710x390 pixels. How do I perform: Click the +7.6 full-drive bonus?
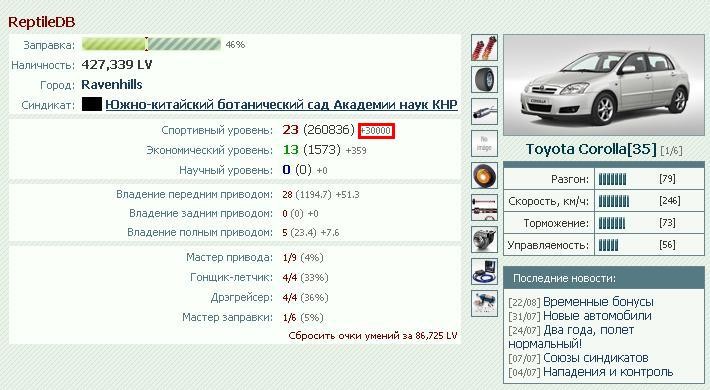click(x=330, y=232)
